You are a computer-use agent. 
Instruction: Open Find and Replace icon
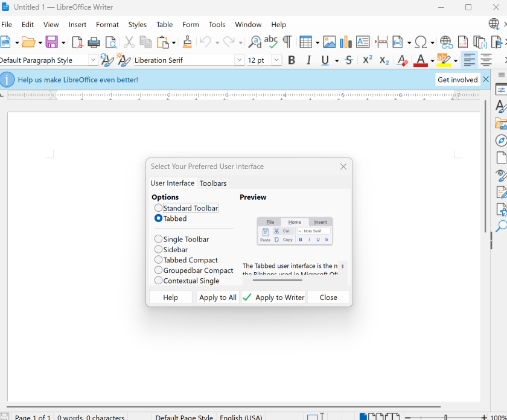tap(255, 42)
